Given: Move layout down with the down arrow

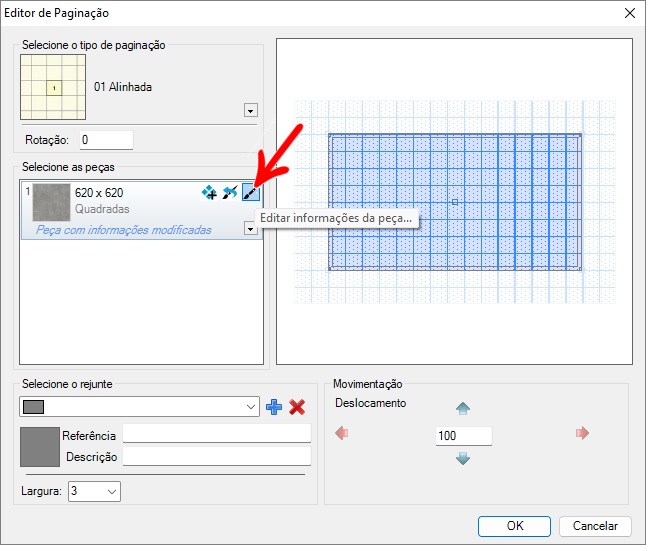Looking at the screenshot, I should click(x=462, y=459).
